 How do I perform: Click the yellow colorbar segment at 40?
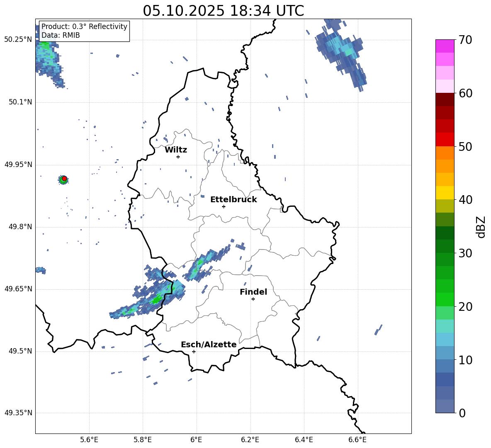445,193
